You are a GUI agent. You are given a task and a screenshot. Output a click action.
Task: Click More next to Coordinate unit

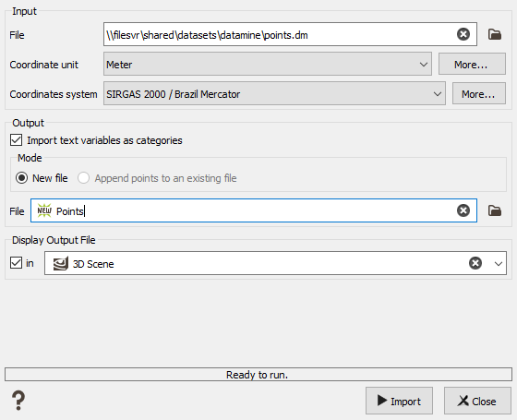[472, 64]
